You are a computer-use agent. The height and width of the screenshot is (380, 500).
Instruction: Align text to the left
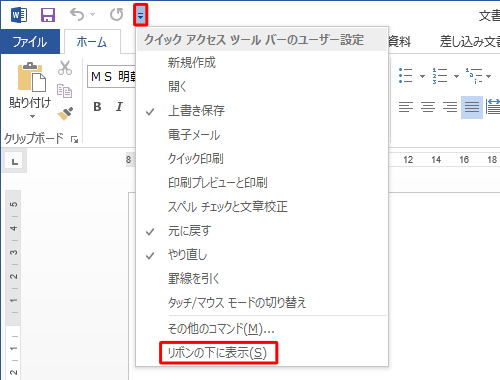406,107
